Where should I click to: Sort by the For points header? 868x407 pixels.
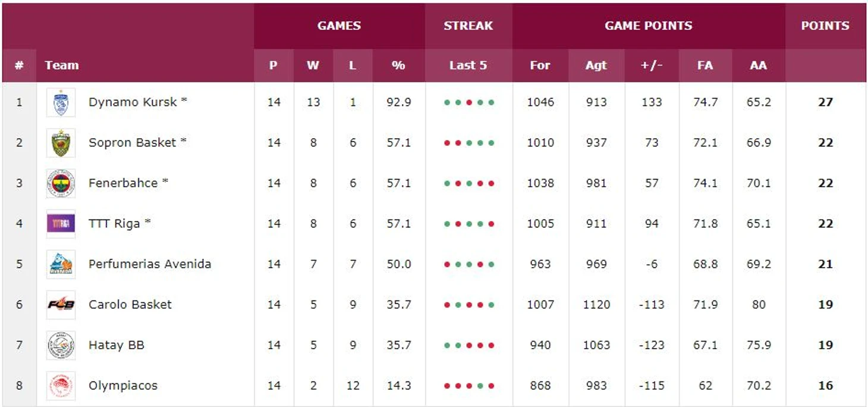(x=540, y=65)
